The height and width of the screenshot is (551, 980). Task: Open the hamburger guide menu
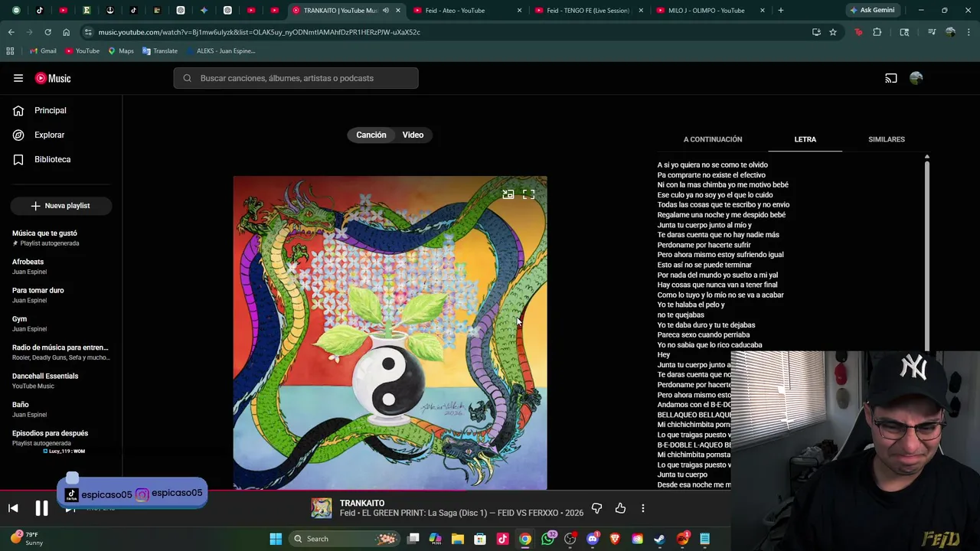click(18, 78)
